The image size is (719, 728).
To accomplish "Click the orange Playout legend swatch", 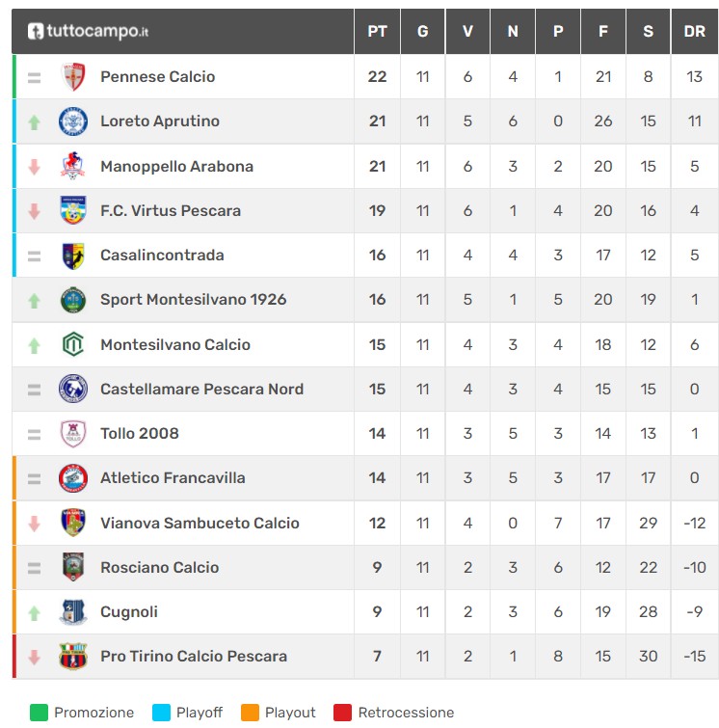I will click(x=250, y=713).
